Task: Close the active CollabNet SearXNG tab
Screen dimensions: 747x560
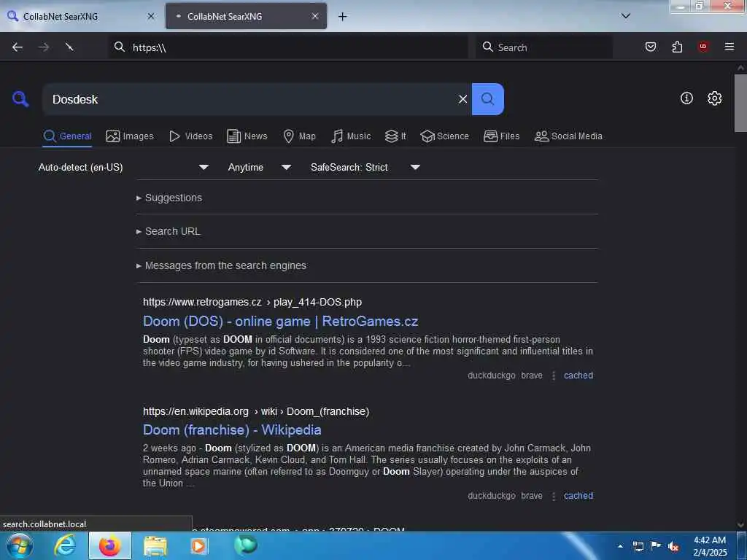Action: click(315, 16)
